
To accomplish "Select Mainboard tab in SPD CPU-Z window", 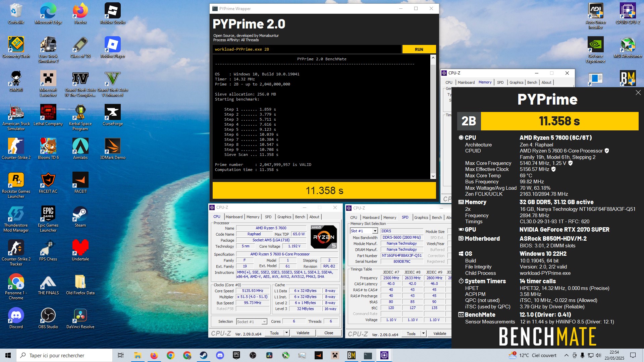I will [x=371, y=218].
